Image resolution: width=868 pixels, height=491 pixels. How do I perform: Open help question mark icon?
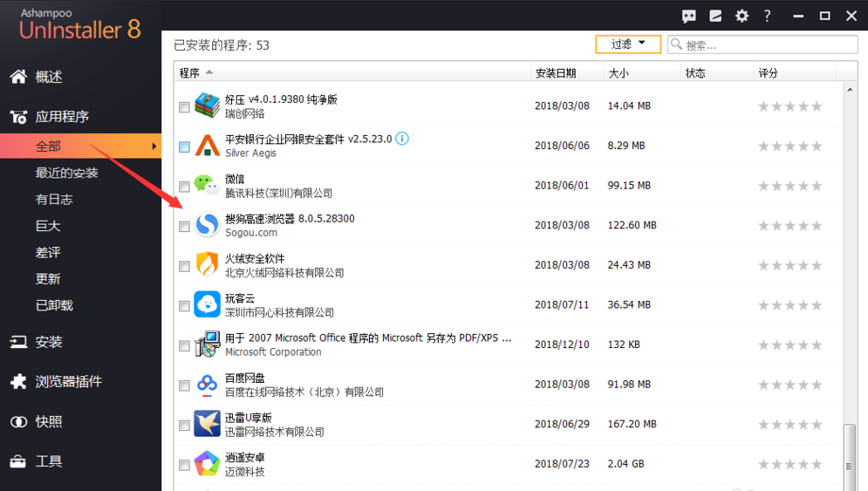click(x=768, y=16)
